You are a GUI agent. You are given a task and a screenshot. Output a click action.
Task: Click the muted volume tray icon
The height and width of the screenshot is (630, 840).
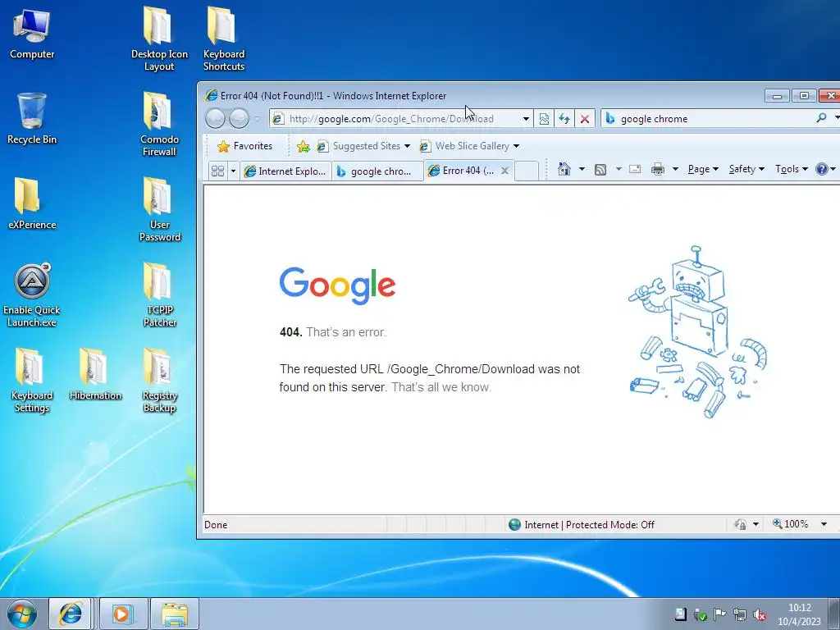759,615
